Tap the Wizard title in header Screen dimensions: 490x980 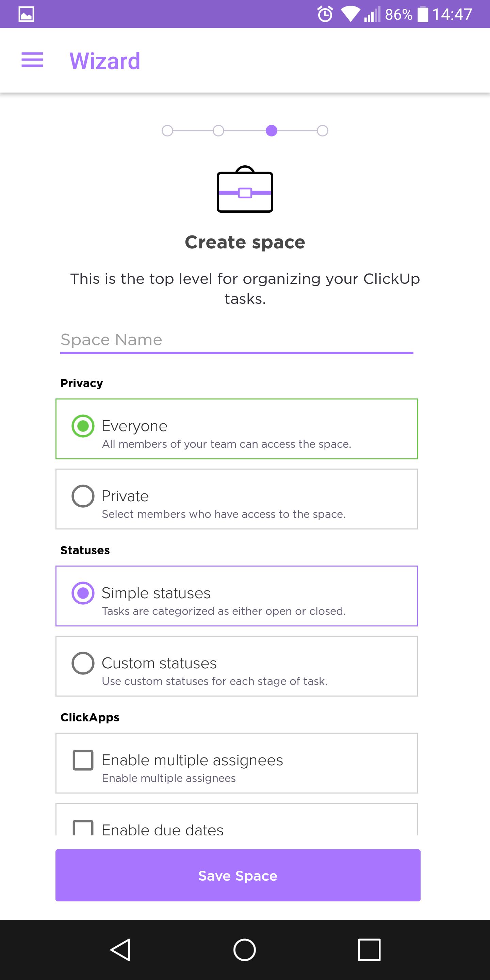point(105,61)
